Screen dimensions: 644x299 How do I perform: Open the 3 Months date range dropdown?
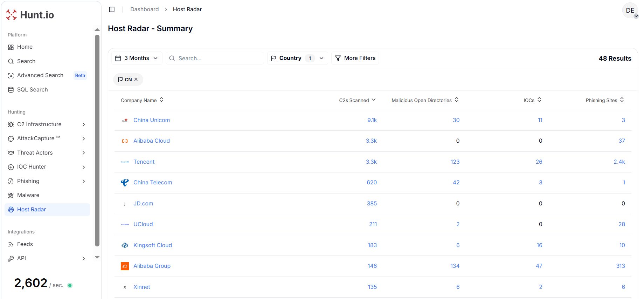click(x=137, y=58)
